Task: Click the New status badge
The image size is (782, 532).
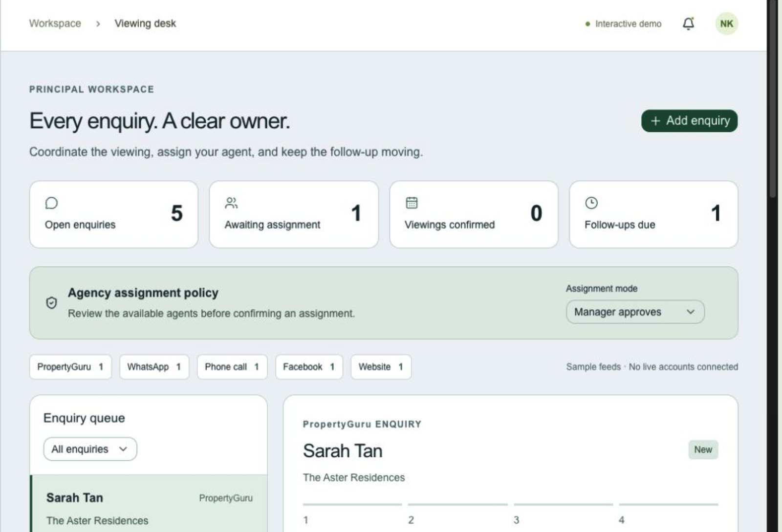Action: [703, 449]
